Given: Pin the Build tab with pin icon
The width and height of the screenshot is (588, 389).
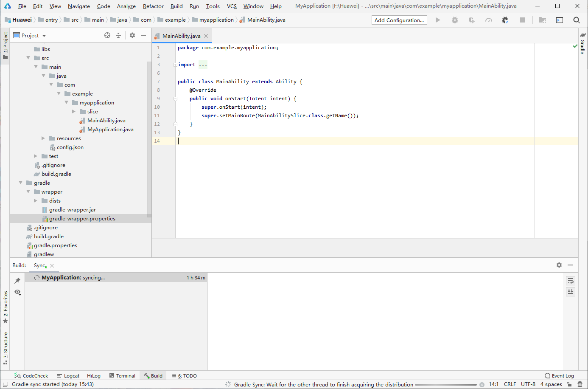Looking at the screenshot, I should 17,281.
